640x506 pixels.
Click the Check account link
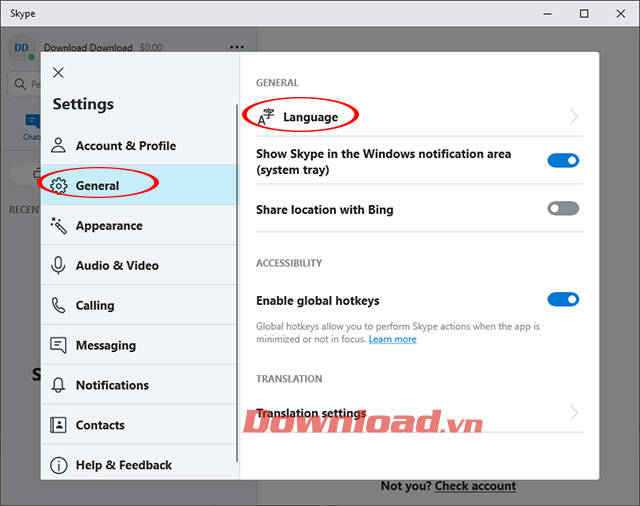(x=475, y=486)
